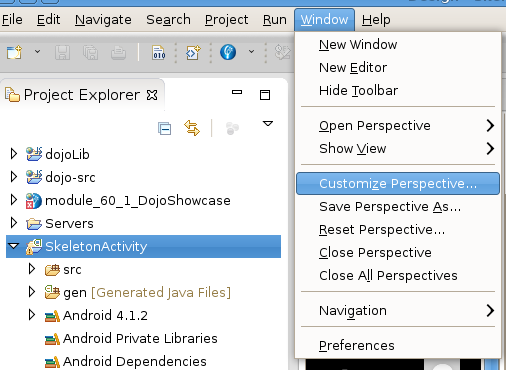Image resolution: width=506 pixels, height=370 pixels.
Task: Expand the gen Generated Java Files folder
Action: (x=32, y=292)
